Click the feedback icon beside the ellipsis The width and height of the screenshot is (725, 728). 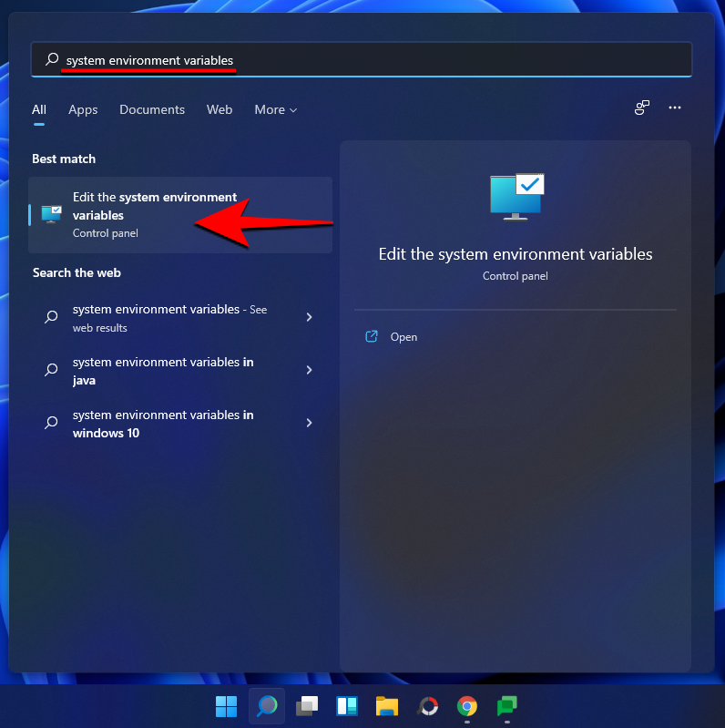pyautogui.click(x=642, y=108)
